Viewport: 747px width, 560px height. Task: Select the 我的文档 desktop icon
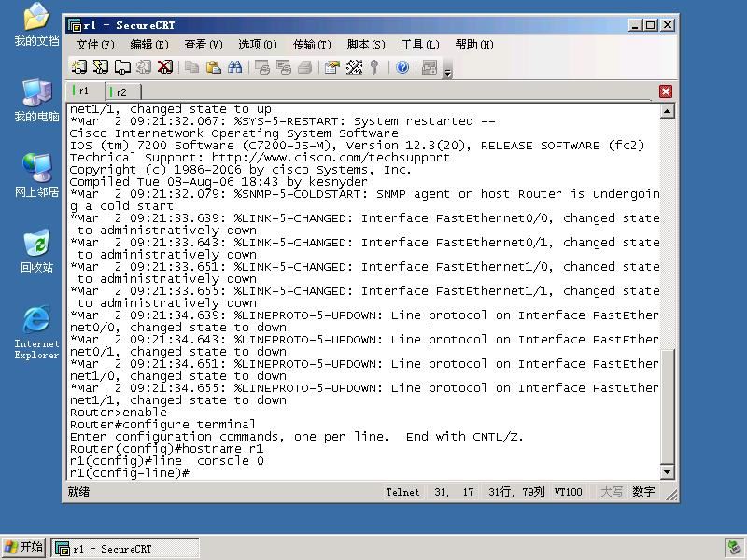(x=36, y=25)
